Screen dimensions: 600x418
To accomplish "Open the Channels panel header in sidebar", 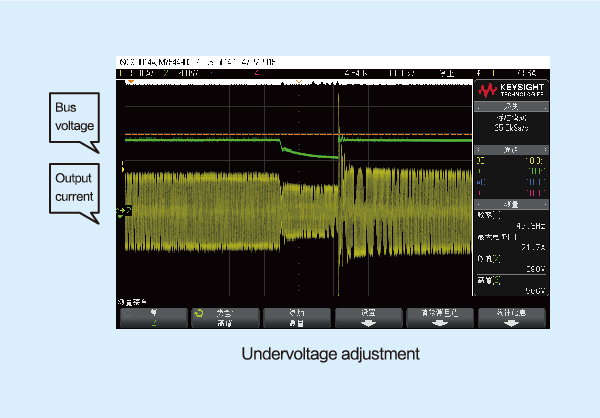I will point(511,150).
